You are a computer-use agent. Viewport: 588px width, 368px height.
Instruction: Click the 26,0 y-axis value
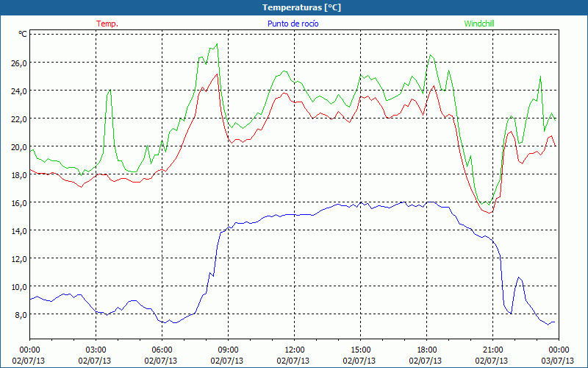pyautogui.click(x=19, y=63)
